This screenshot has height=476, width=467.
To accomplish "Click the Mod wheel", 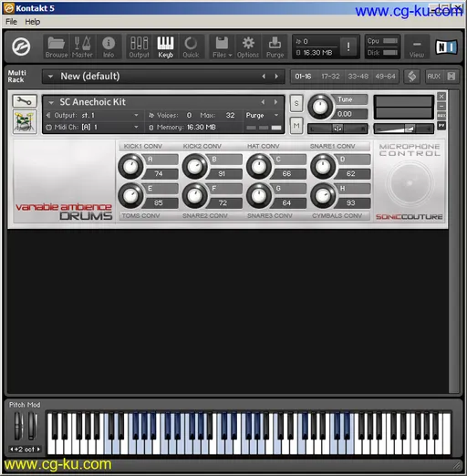I will pos(33,426).
